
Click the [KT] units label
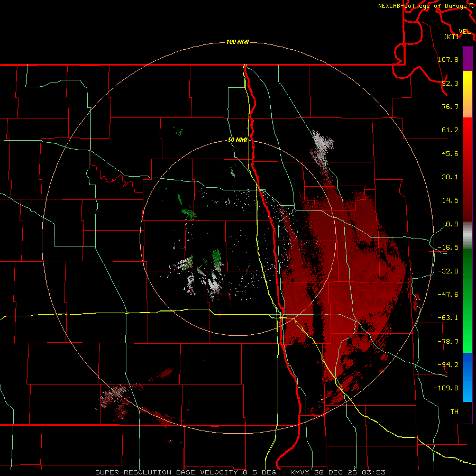click(x=452, y=36)
